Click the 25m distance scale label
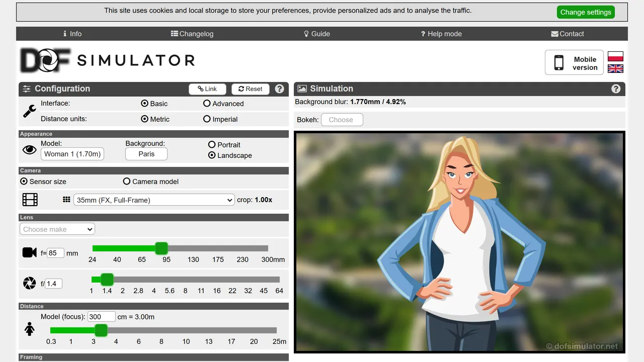This screenshot has height=362, width=644. click(x=280, y=341)
